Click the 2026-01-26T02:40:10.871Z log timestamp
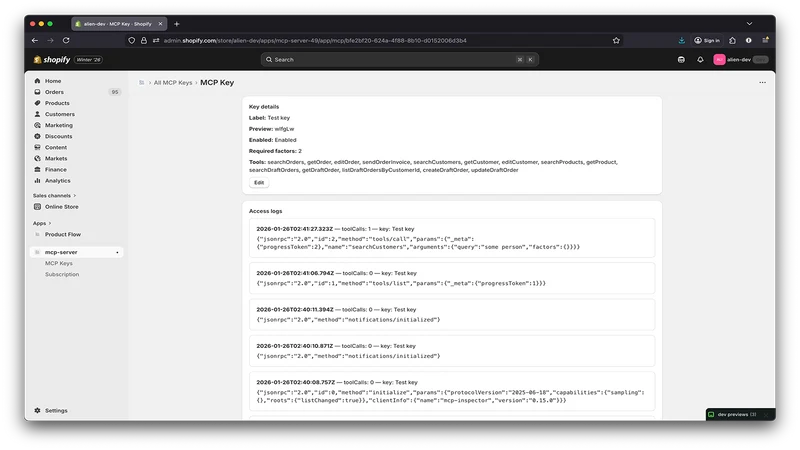 click(294, 346)
